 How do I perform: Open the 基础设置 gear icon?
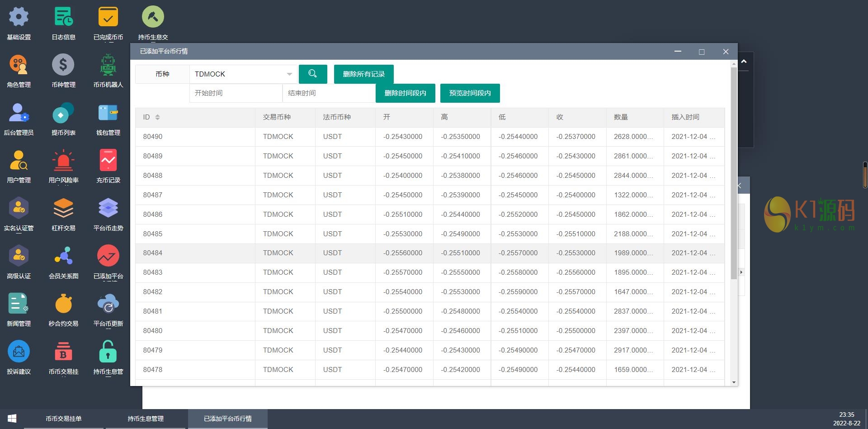pos(19,18)
